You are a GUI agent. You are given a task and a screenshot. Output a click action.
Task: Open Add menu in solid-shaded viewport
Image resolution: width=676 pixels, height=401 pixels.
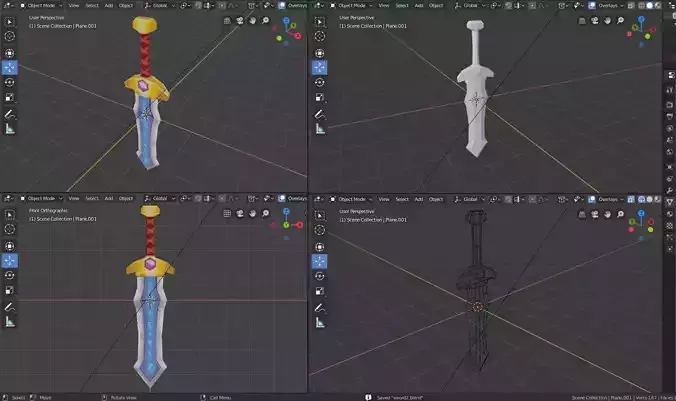(x=419, y=6)
